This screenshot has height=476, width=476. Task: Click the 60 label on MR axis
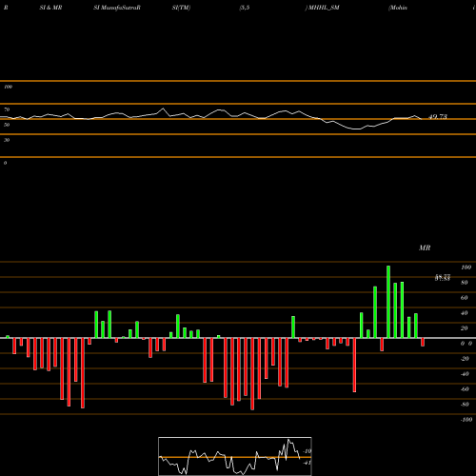point(465,298)
